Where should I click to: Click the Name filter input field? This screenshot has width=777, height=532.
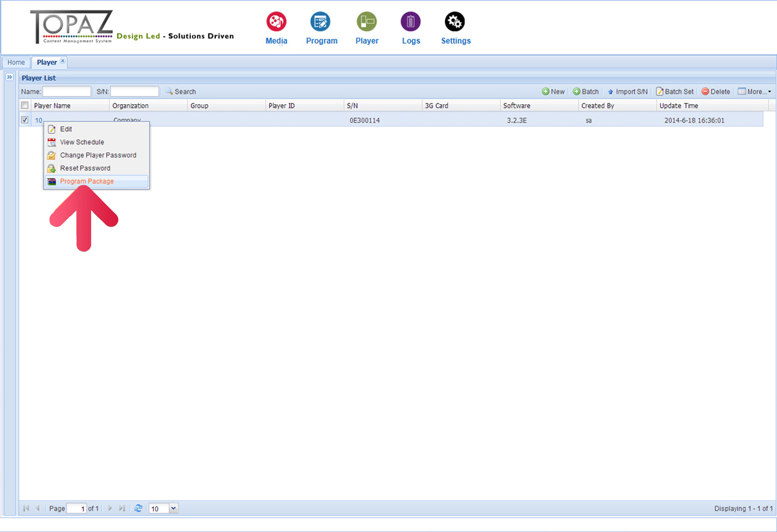tap(67, 92)
